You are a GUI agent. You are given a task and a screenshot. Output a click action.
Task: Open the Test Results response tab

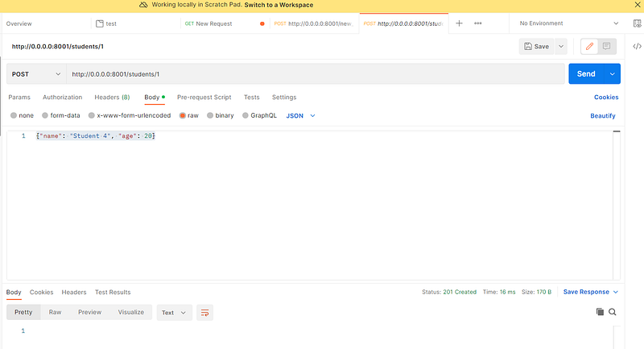pos(113,293)
